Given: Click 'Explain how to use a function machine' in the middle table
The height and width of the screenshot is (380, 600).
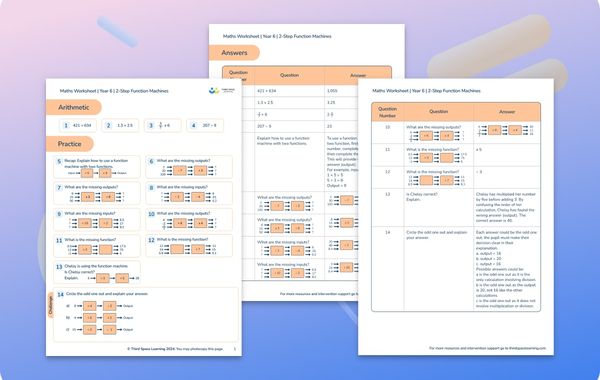Looking at the screenshot, I should pyautogui.click(x=283, y=141).
